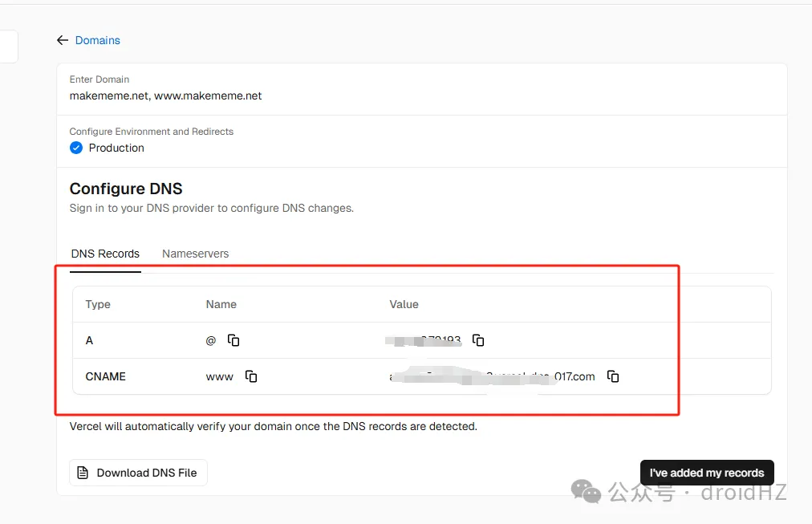Click the file icon in Download DNS File
The height and width of the screenshot is (524, 812).
(x=83, y=473)
